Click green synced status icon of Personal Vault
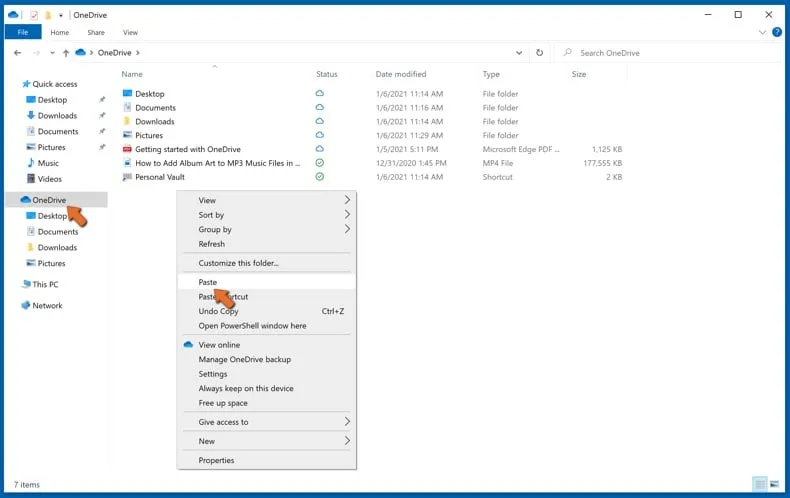The width and height of the screenshot is (790, 498). 319,176
